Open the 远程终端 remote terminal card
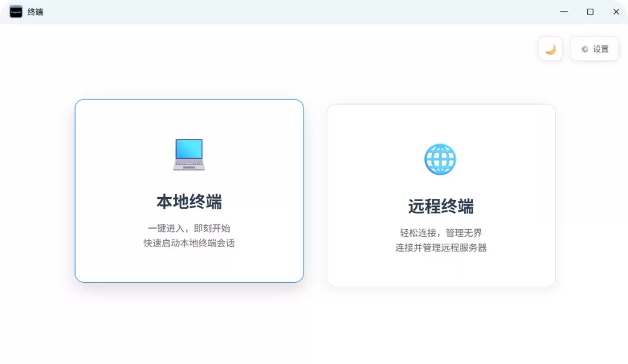 440,195
